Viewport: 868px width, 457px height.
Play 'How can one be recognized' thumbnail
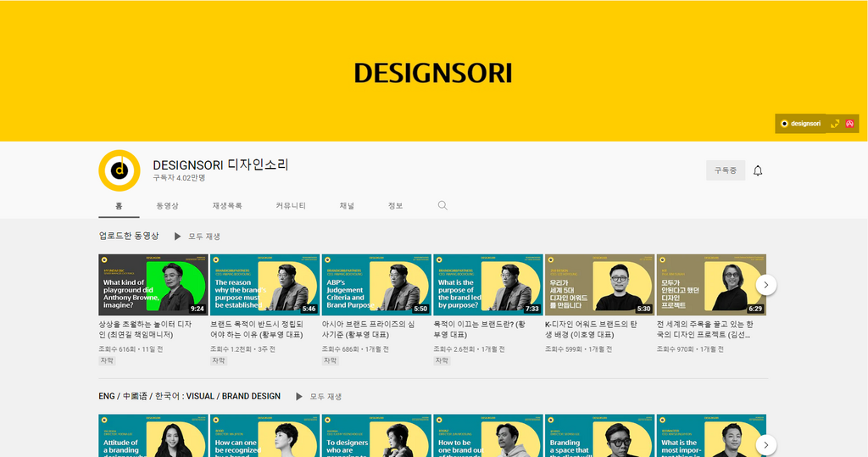264,436
